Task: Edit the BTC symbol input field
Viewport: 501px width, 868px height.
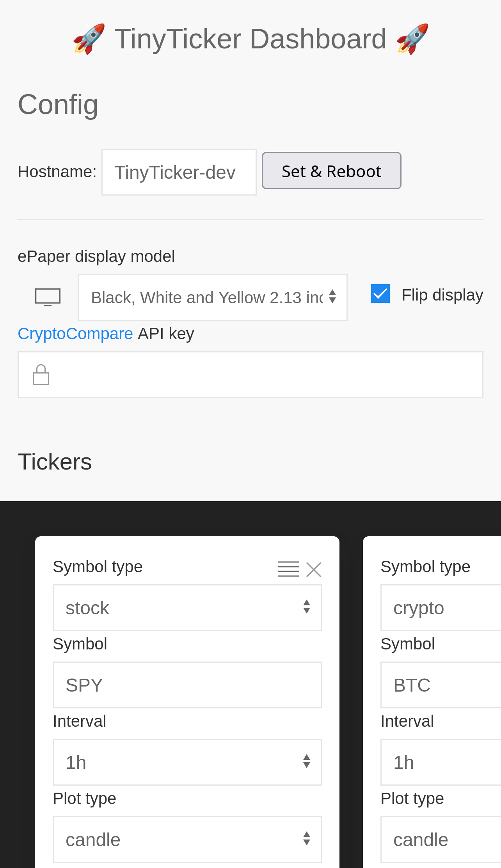Action: coord(441,685)
